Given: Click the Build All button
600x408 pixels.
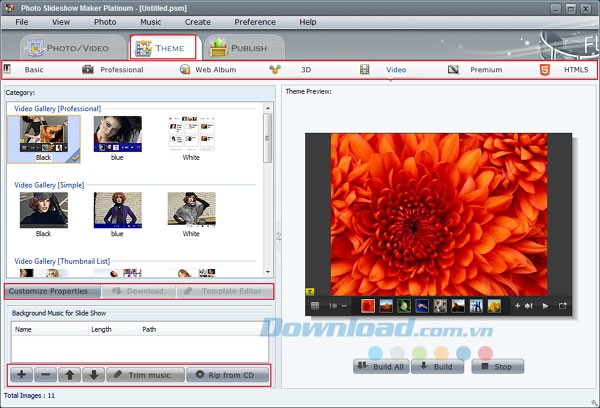Looking at the screenshot, I should pyautogui.click(x=381, y=366).
